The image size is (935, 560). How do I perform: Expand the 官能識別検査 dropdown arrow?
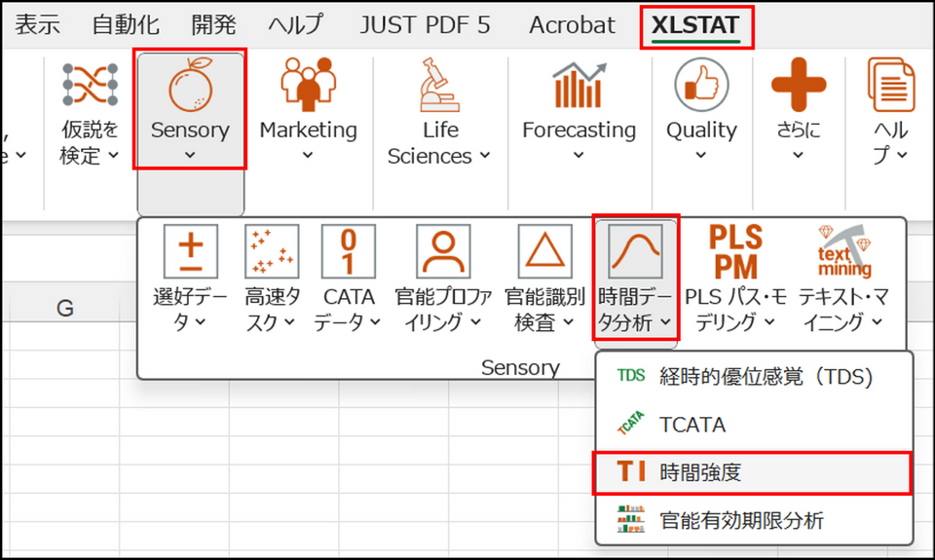pyautogui.click(x=568, y=322)
